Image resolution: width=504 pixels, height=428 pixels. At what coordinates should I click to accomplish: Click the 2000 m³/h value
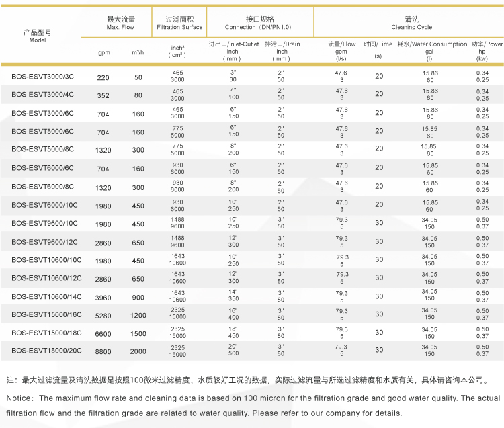coord(138,351)
